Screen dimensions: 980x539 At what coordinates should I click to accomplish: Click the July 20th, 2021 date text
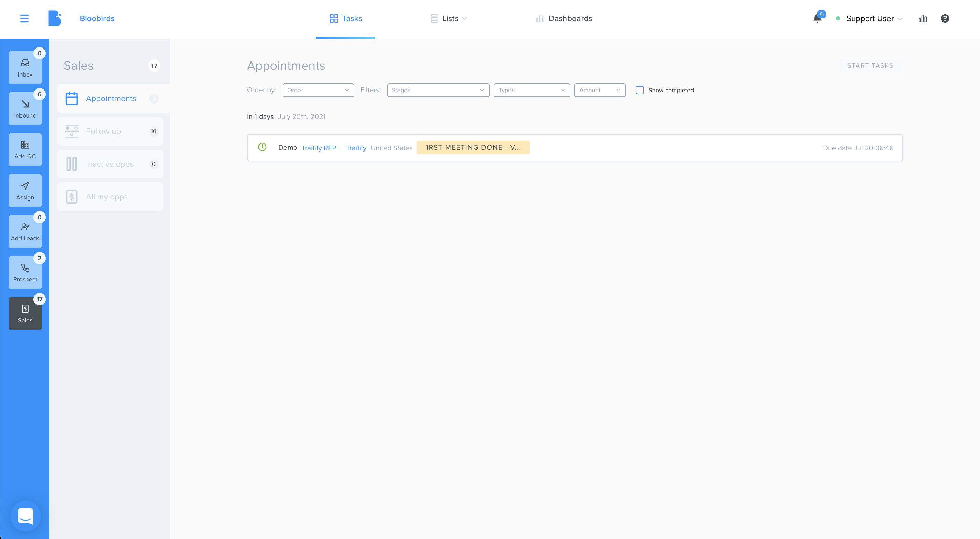tap(302, 116)
